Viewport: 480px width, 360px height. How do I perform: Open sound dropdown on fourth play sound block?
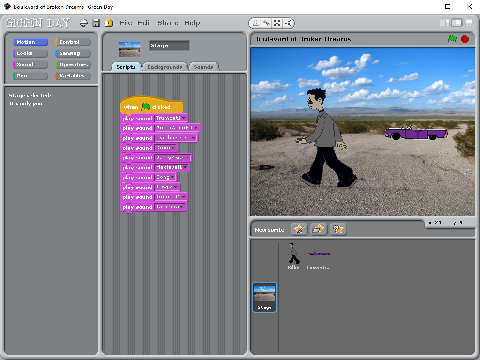pos(173,148)
